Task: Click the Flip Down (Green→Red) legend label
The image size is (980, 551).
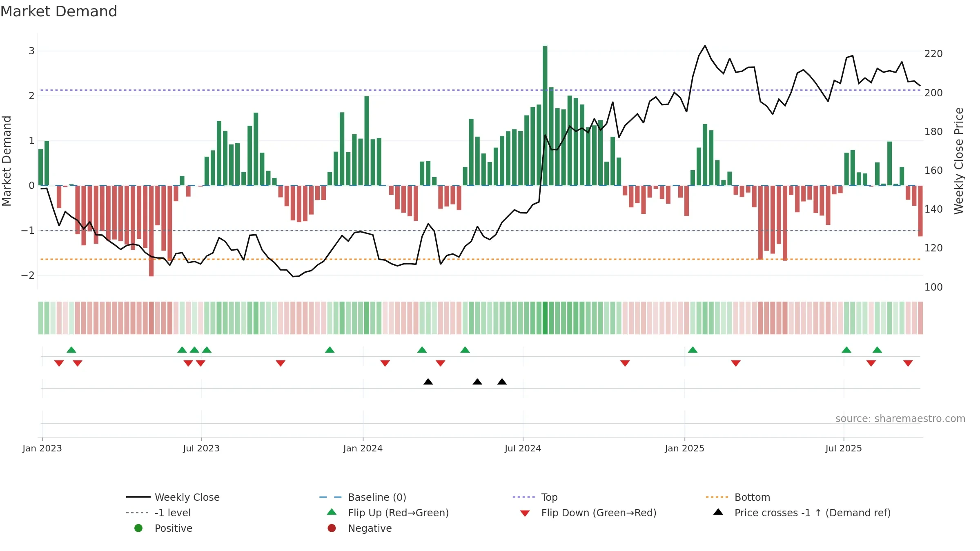Action: 599,513
